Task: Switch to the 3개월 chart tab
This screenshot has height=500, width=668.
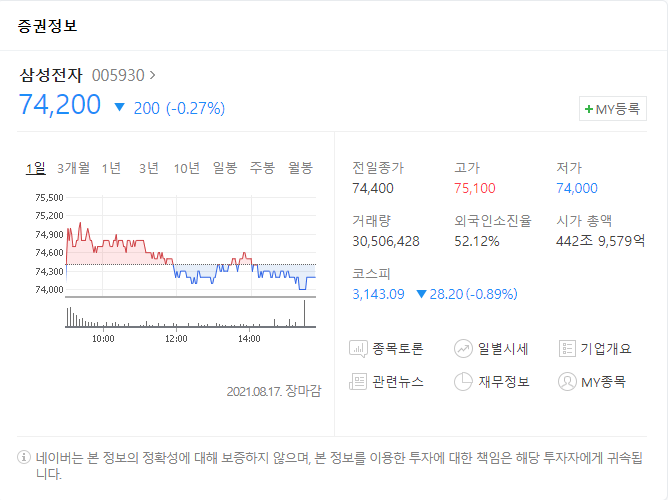Action: (73, 168)
